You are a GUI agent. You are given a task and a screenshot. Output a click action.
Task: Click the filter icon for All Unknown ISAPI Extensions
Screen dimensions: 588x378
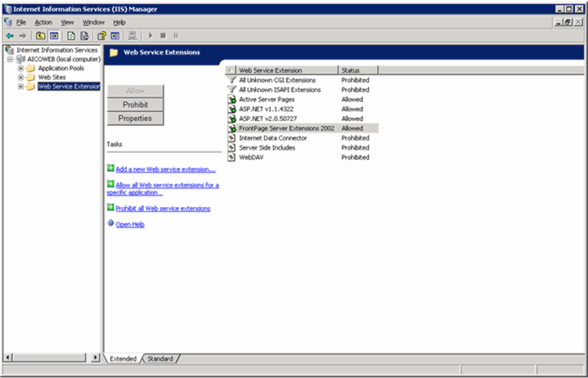(231, 90)
